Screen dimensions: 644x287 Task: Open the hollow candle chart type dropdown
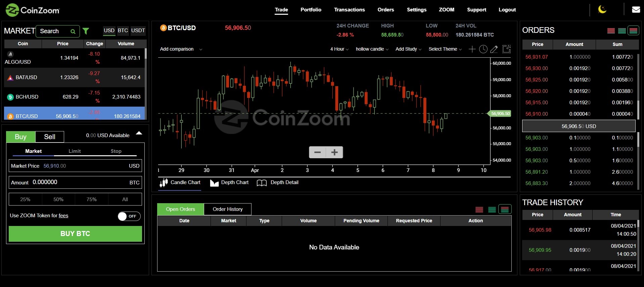coord(372,49)
